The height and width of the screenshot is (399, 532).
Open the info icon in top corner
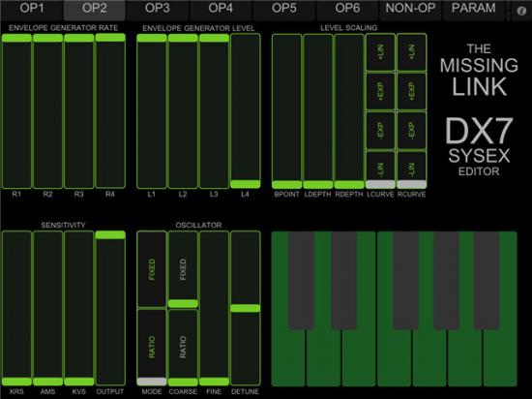(521, 11)
